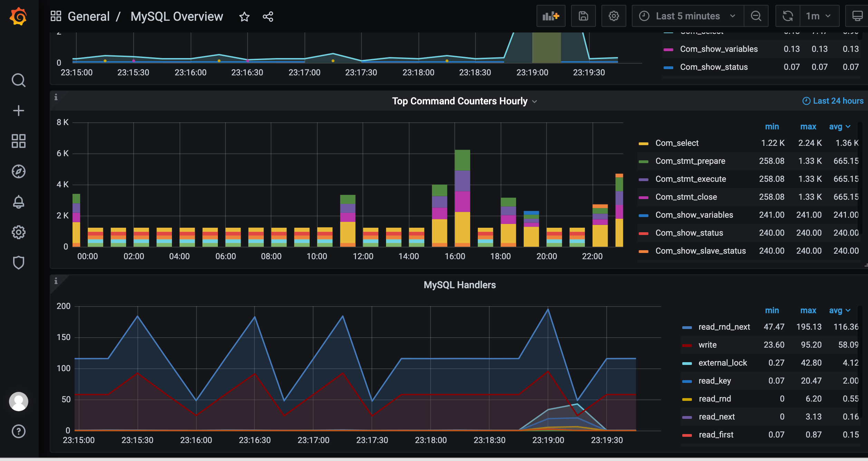Sort MySQL Handlers legend by avg
The height and width of the screenshot is (461, 868).
[x=839, y=310]
